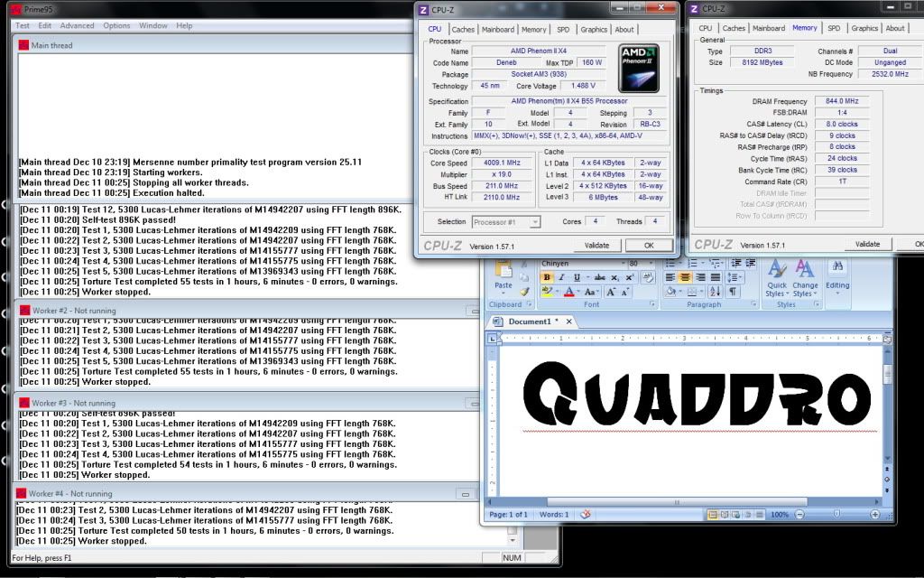Click the Shrink Font icon
Image resolution: width=924 pixels, height=578 pixels.
(x=625, y=292)
